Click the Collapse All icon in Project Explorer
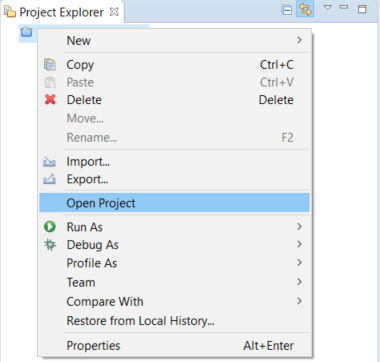The height and width of the screenshot is (362, 380). coord(287,10)
